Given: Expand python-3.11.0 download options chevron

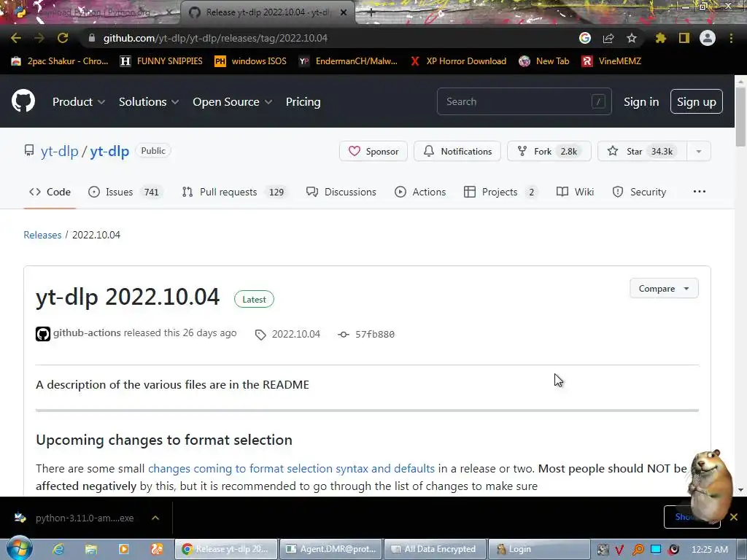Looking at the screenshot, I should pos(155,518).
